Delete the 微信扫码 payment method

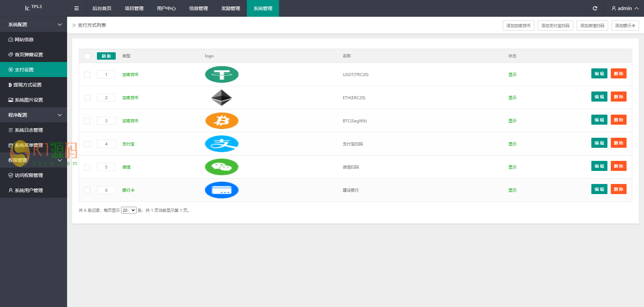click(619, 166)
